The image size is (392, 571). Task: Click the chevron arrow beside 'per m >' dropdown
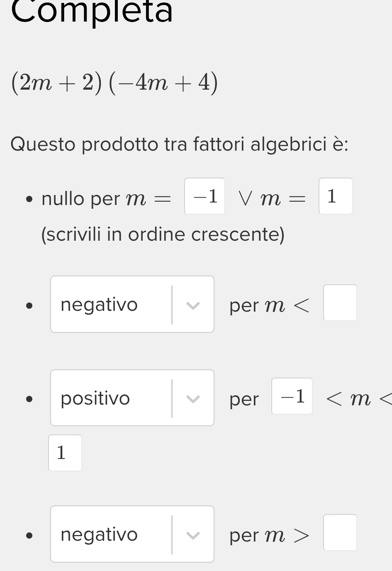coord(193,535)
